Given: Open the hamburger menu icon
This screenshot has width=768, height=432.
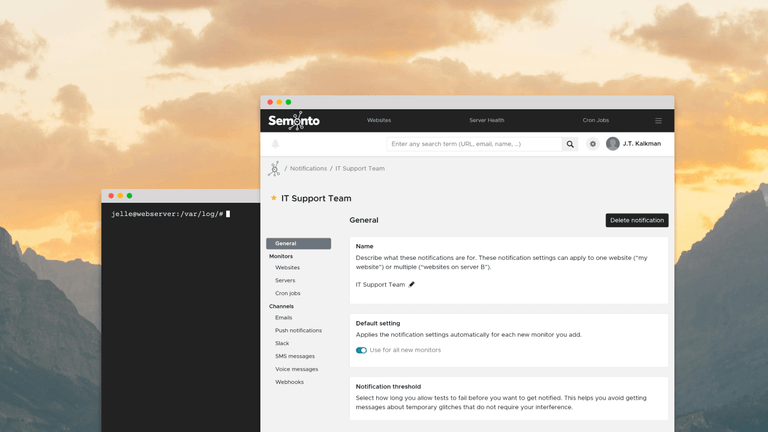Looking at the screenshot, I should coord(658,120).
